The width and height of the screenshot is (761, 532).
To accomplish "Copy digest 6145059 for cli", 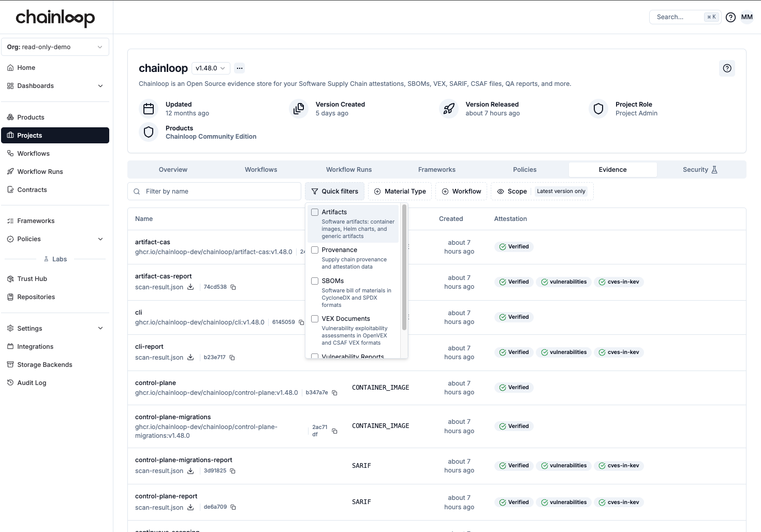I will [x=301, y=322].
